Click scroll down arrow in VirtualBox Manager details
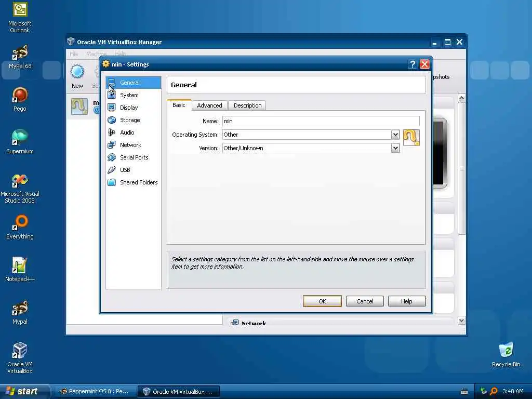The width and height of the screenshot is (532, 399). [461, 320]
